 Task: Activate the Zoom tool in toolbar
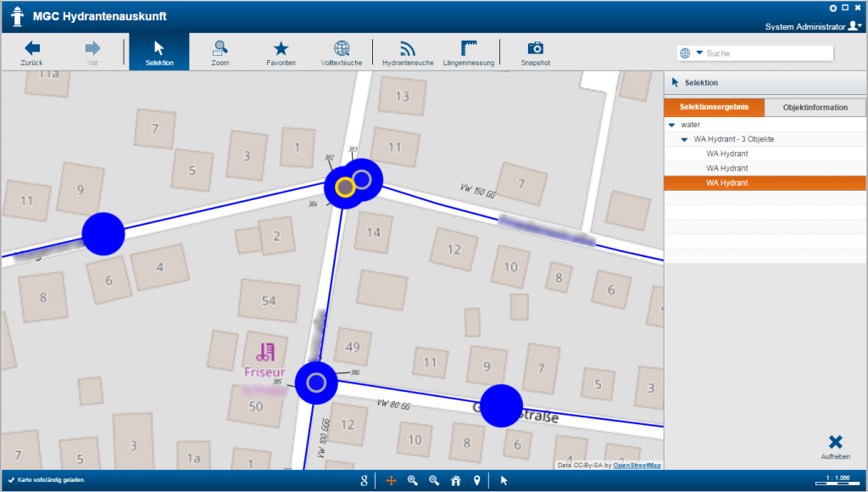pos(220,53)
